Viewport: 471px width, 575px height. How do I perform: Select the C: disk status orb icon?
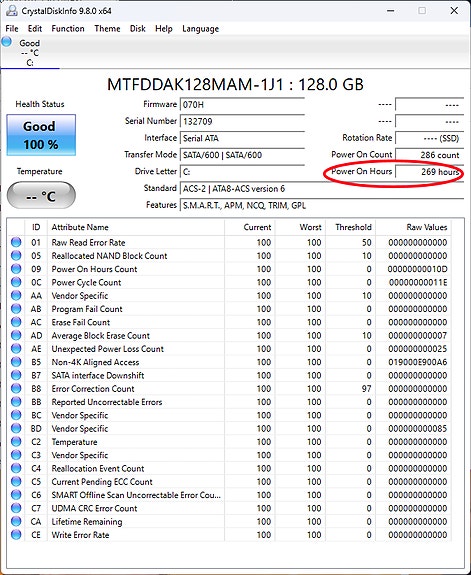7,42
